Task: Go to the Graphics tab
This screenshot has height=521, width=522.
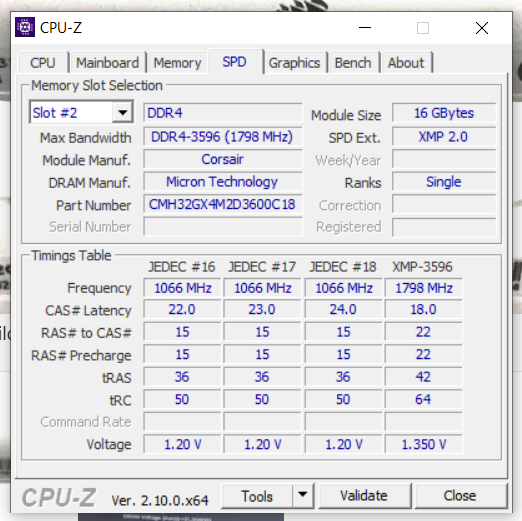Action: point(295,63)
